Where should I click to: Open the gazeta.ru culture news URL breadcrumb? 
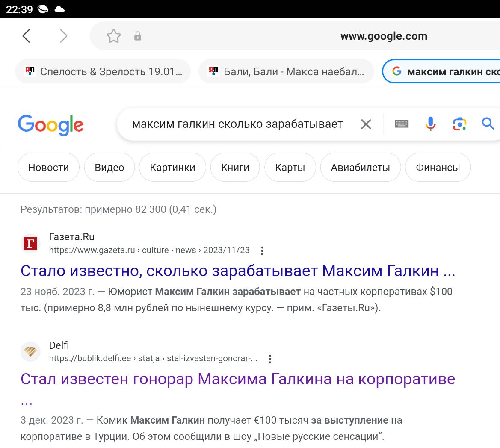pos(149,250)
